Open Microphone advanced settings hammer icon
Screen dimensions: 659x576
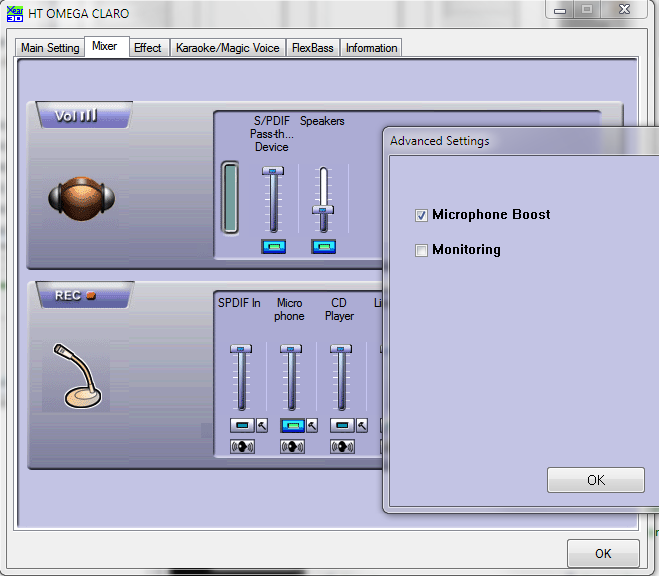312,426
